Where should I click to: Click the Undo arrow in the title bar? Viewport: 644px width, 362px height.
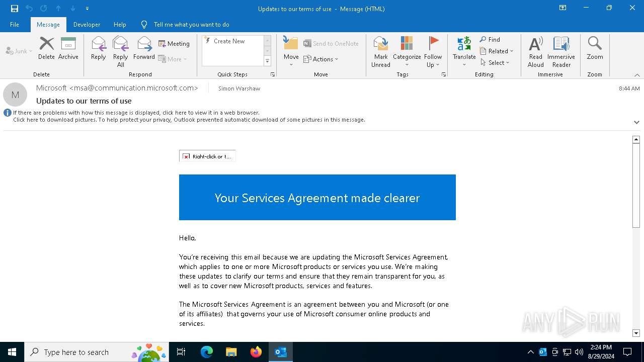pos(29,8)
